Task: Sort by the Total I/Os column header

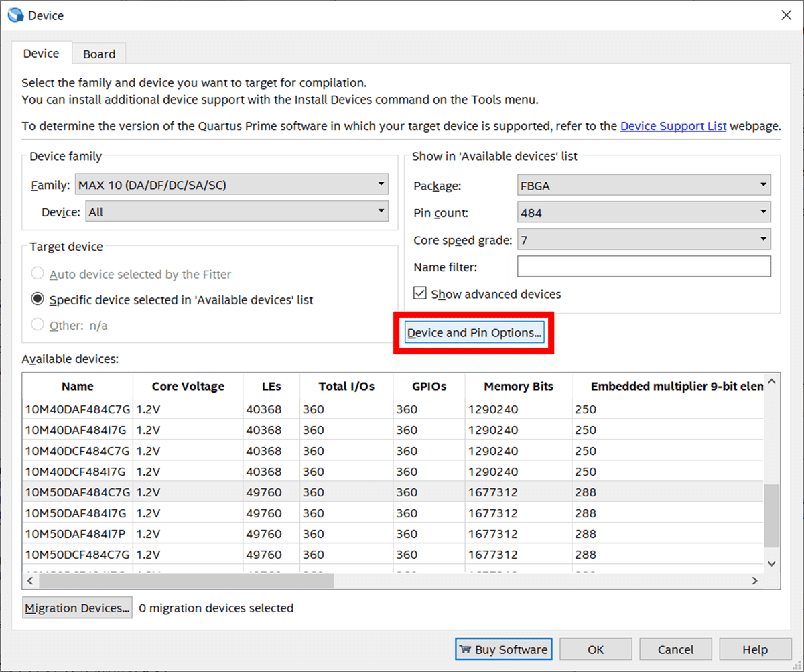Action: (346, 386)
